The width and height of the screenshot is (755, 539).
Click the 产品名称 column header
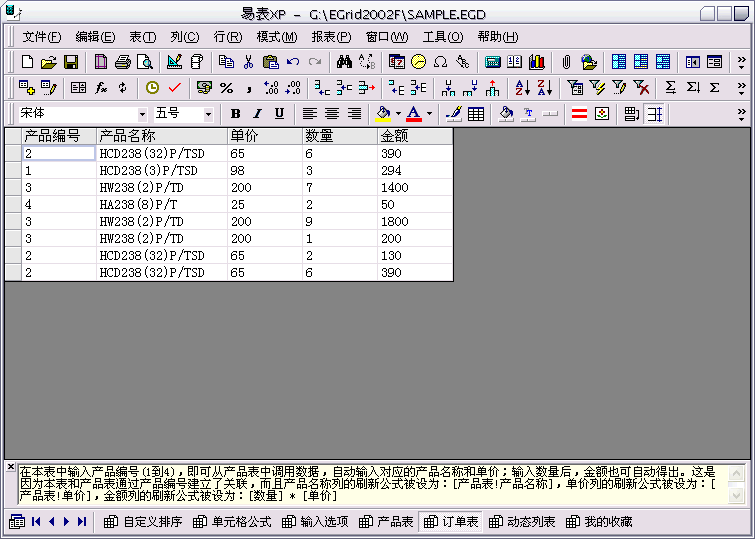(x=162, y=136)
